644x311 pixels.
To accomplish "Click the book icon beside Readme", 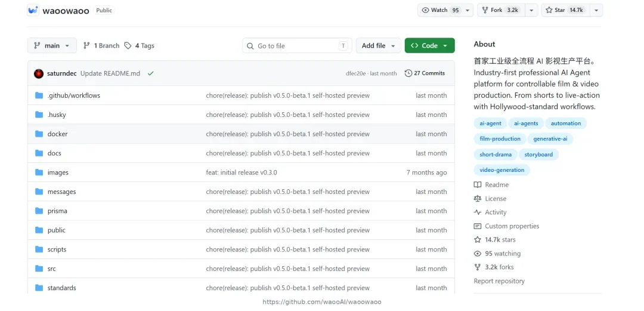I will pos(477,184).
